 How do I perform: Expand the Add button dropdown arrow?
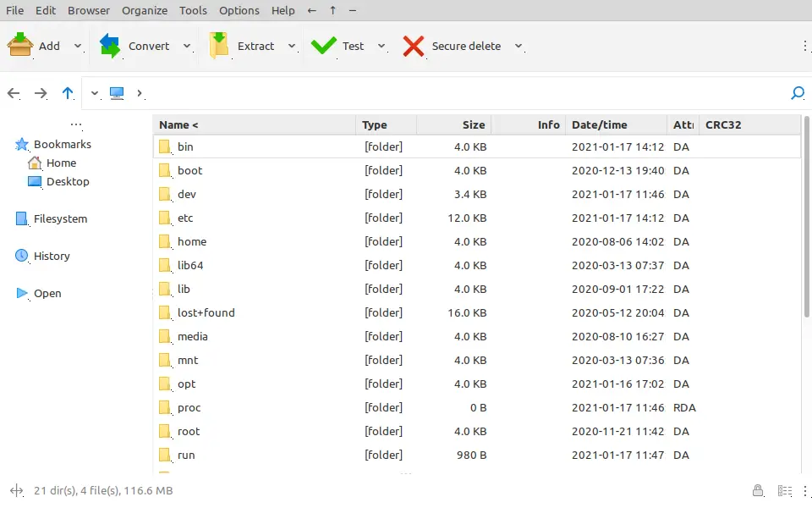[x=78, y=46]
